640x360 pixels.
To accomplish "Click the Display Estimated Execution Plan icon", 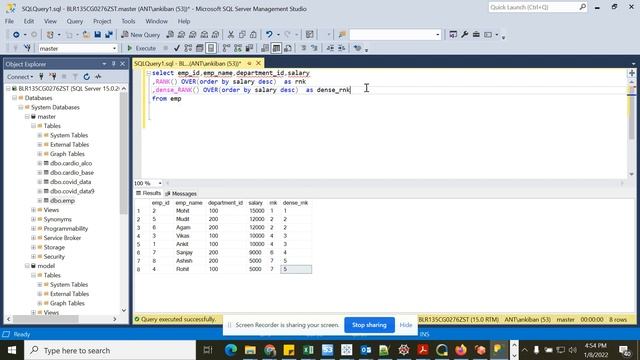I will pos(188,48).
